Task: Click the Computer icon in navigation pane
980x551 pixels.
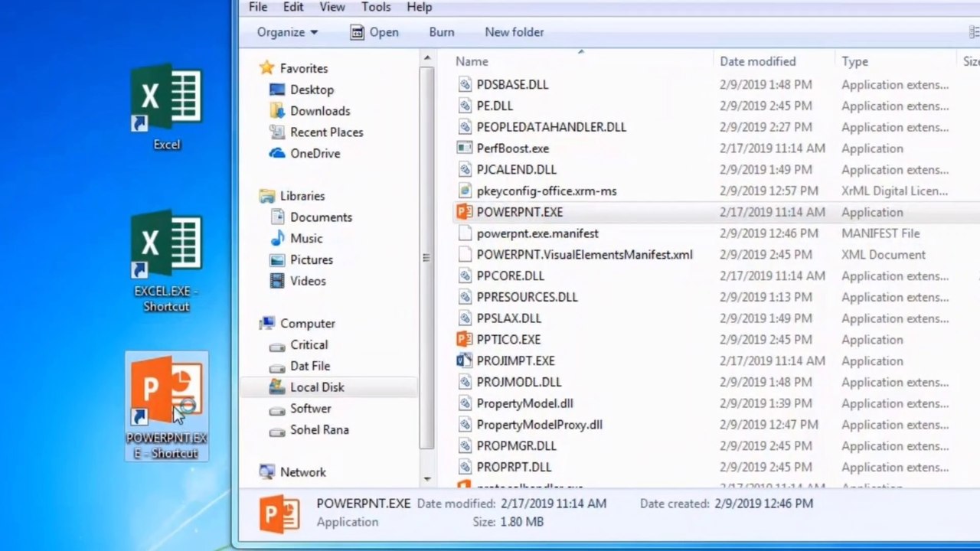Action: [x=266, y=323]
